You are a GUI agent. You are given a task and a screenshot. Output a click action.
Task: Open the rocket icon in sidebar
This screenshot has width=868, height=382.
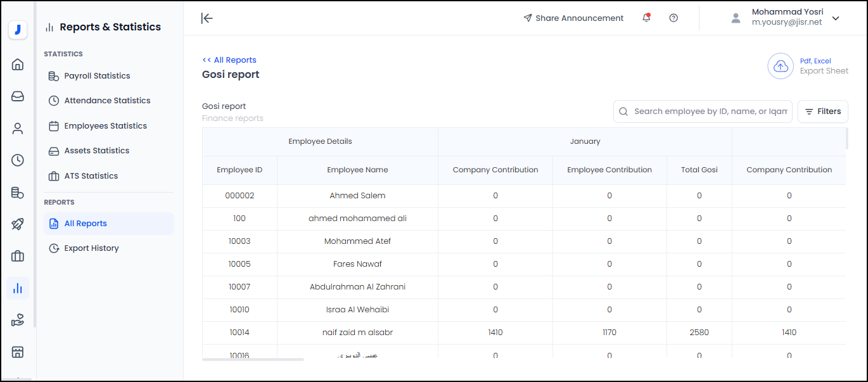(18, 224)
